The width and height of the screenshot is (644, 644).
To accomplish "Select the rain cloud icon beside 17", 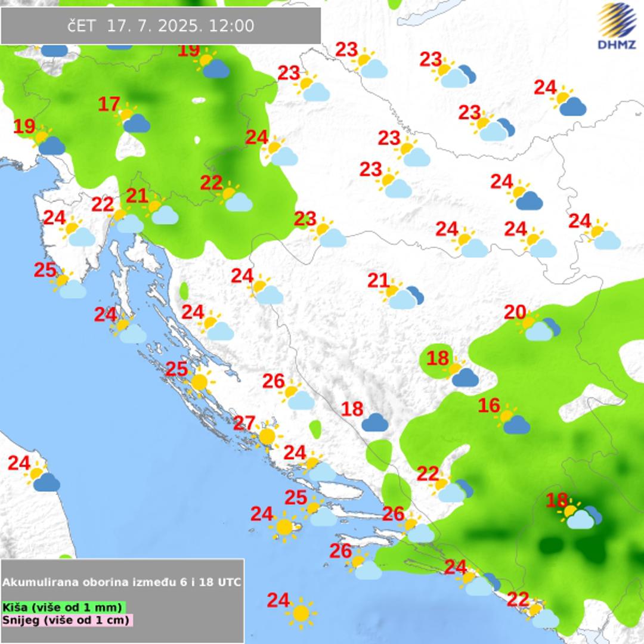I will pyautogui.click(x=134, y=119).
